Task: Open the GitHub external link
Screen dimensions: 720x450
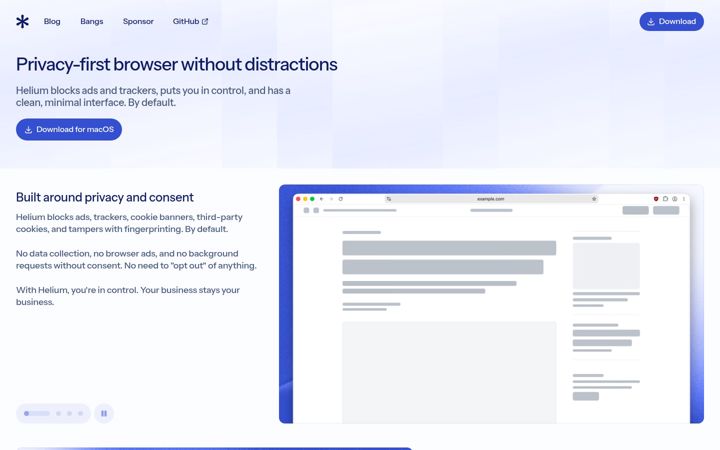Action: click(x=190, y=22)
